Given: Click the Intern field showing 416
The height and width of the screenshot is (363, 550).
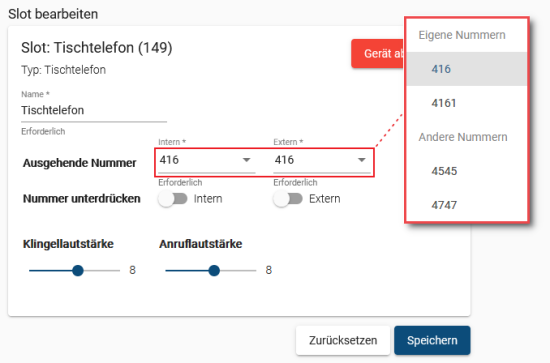Looking at the screenshot, I should pyautogui.click(x=207, y=161).
